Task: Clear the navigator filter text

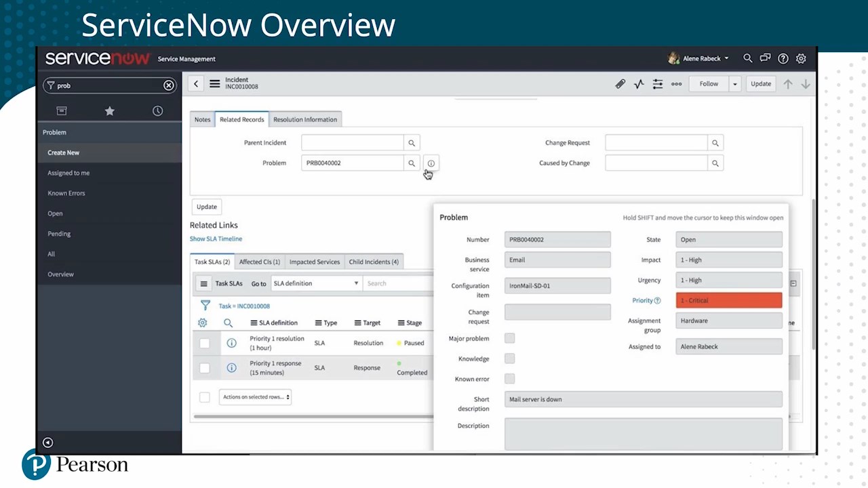Action: pyautogui.click(x=168, y=85)
